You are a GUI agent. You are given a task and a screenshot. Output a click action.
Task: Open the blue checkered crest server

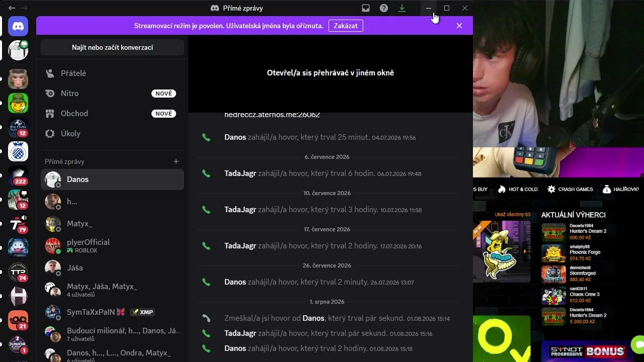(18, 151)
